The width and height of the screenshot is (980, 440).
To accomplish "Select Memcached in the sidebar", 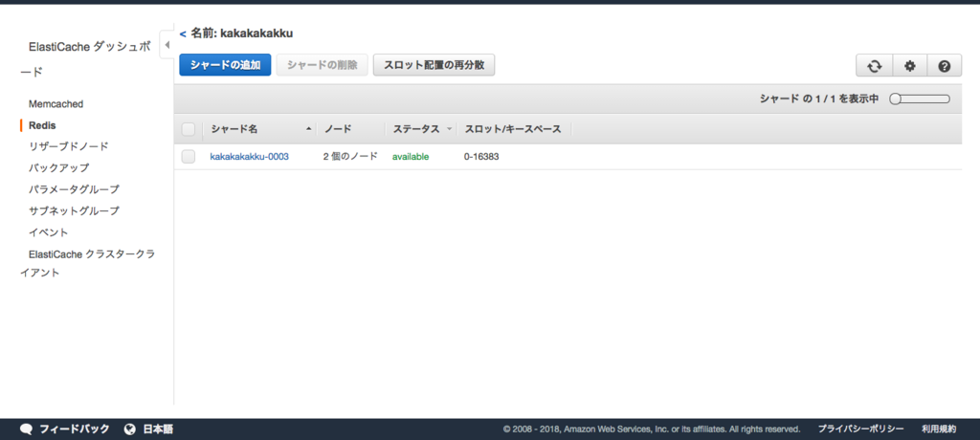I will (56, 103).
